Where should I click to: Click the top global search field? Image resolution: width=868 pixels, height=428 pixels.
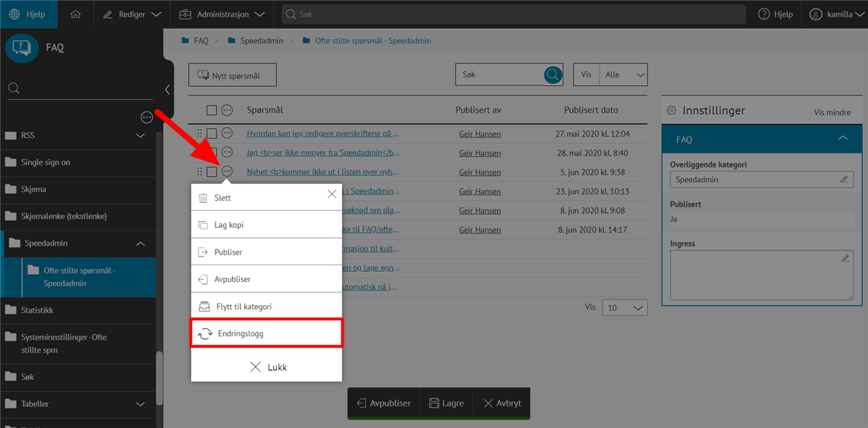[514, 14]
